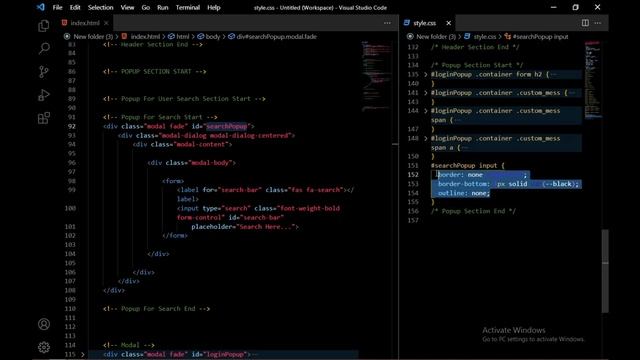
Task: Click 'border-bottom' property line 153
Action: [508, 184]
